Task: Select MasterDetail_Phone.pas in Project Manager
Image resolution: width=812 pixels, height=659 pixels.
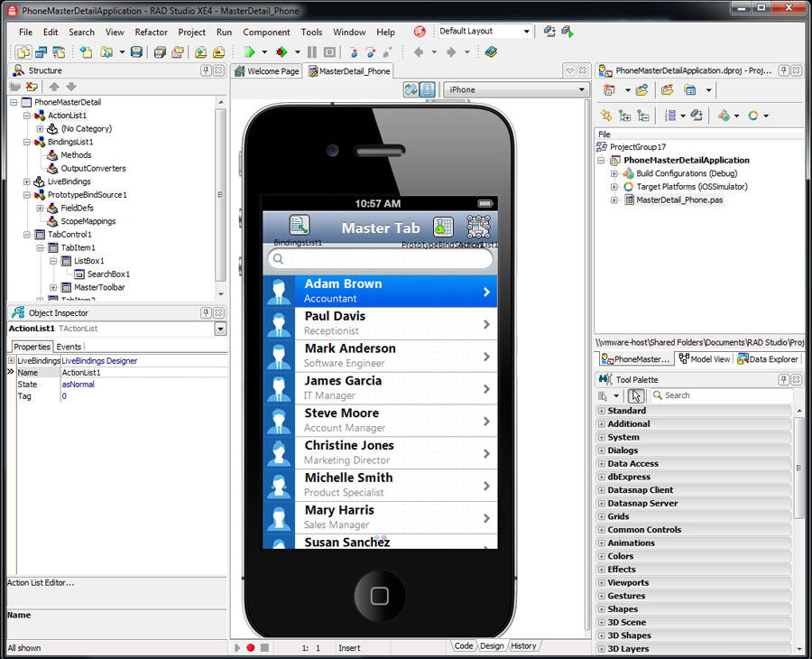Action: pyautogui.click(x=678, y=200)
